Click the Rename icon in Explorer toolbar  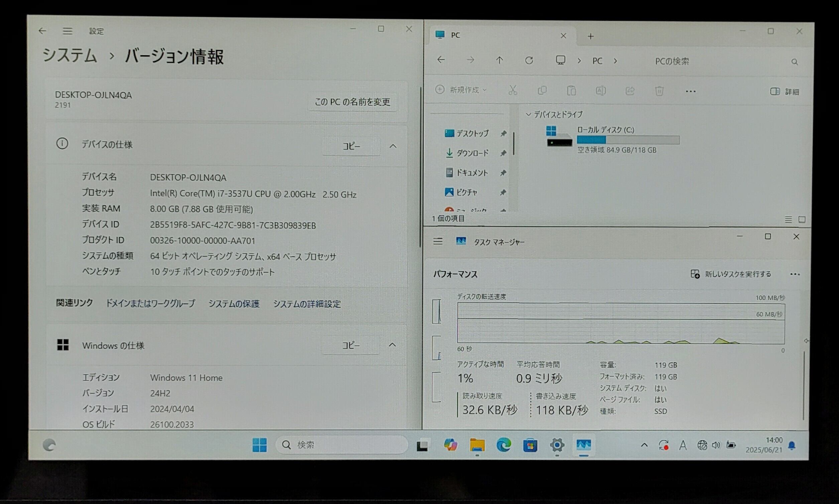click(601, 91)
